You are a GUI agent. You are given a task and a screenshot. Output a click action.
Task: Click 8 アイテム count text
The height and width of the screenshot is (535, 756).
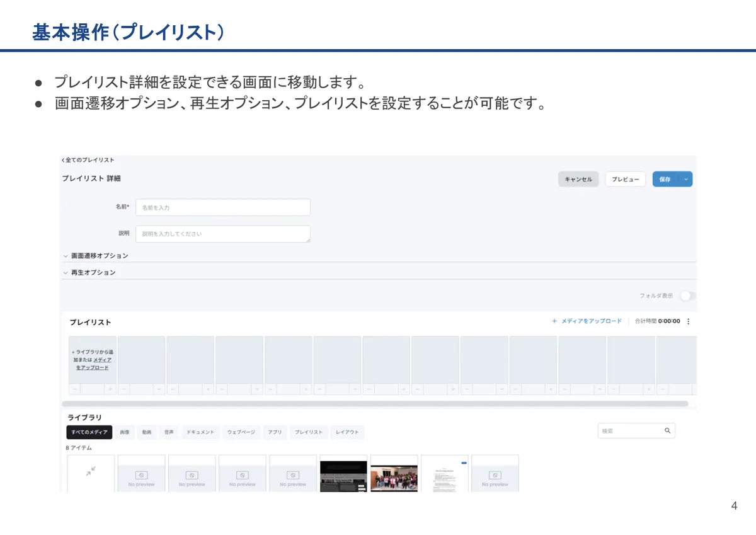79,448
